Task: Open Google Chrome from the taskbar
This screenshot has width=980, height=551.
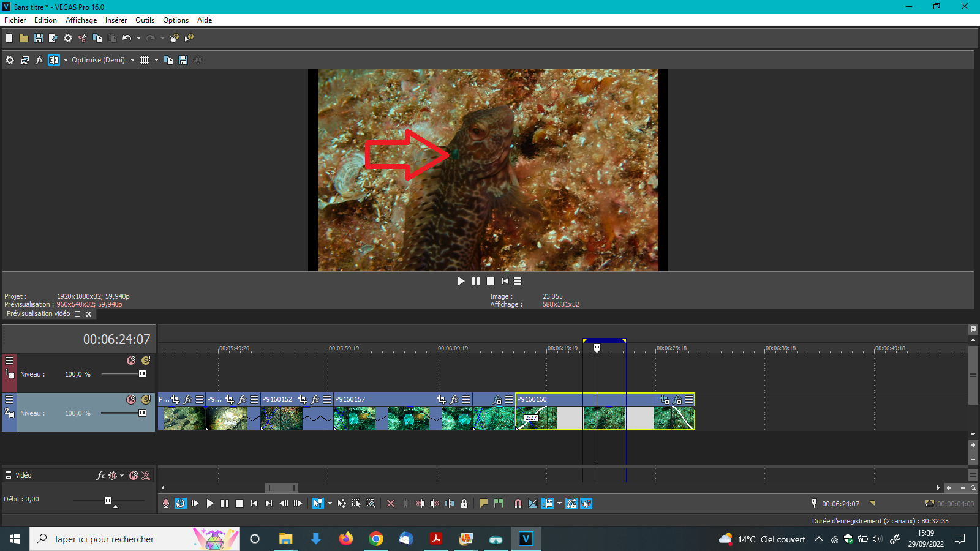Action: click(x=376, y=539)
